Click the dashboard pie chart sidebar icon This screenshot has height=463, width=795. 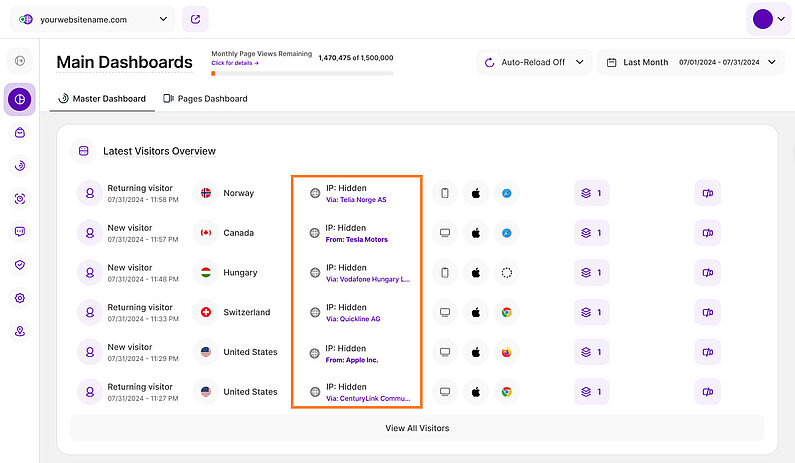pyautogui.click(x=20, y=99)
